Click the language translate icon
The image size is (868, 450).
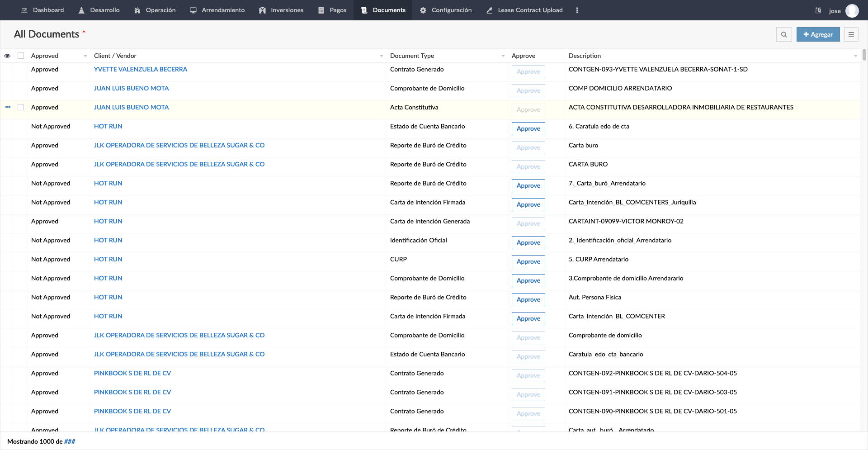(x=818, y=10)
